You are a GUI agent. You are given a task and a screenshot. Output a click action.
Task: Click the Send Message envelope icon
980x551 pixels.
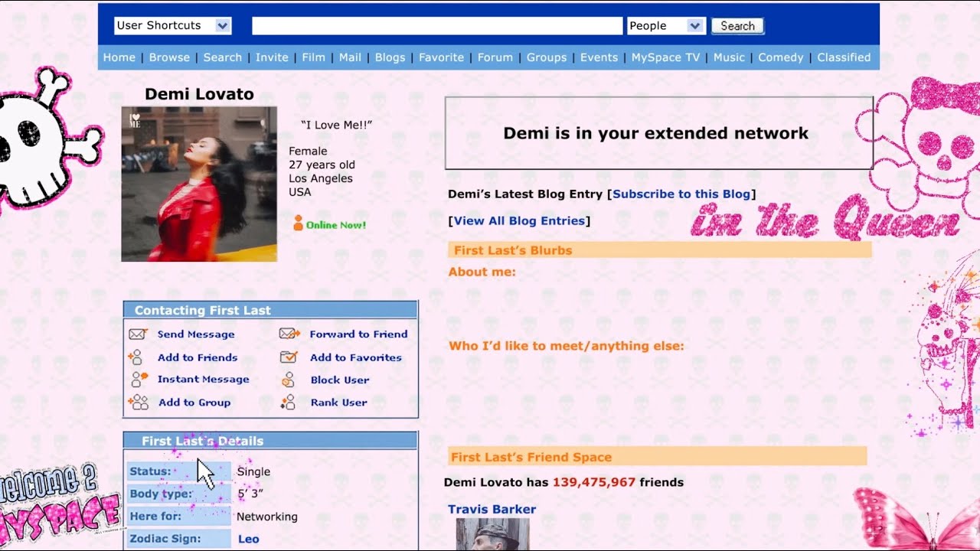138,334
